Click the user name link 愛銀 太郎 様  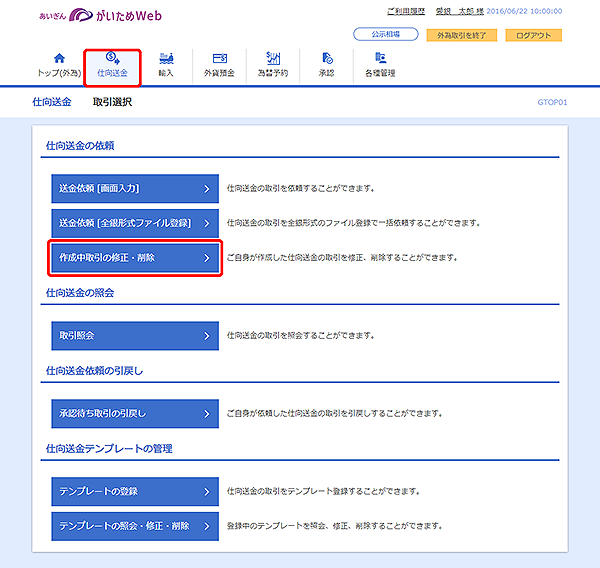click(460, 11)
